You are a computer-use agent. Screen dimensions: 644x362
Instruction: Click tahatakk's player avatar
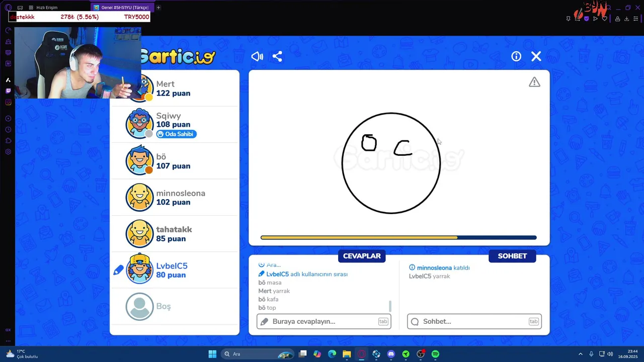[139, 233]
